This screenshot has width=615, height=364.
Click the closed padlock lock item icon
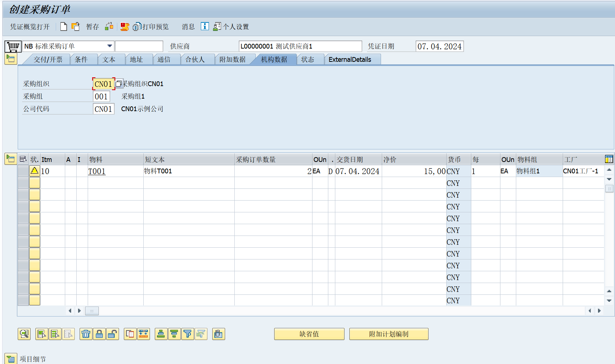99,334
